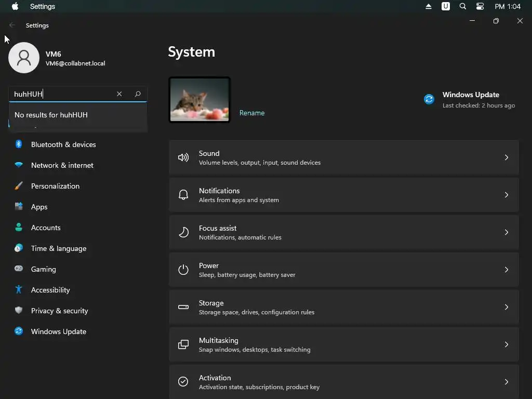
Task: Click the Rename link
Action: pos(252,113)
